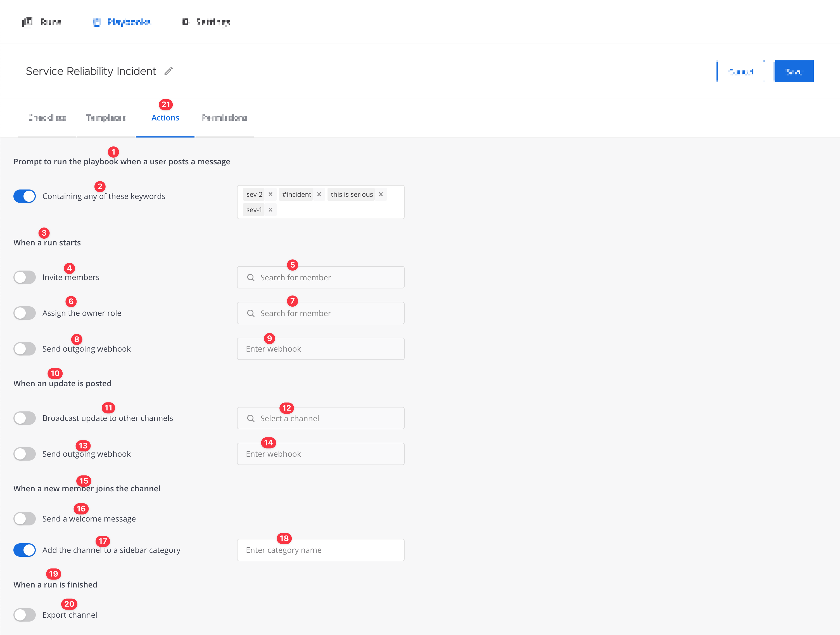
Task: Turn on Assign the owner role
Action: 24,313
